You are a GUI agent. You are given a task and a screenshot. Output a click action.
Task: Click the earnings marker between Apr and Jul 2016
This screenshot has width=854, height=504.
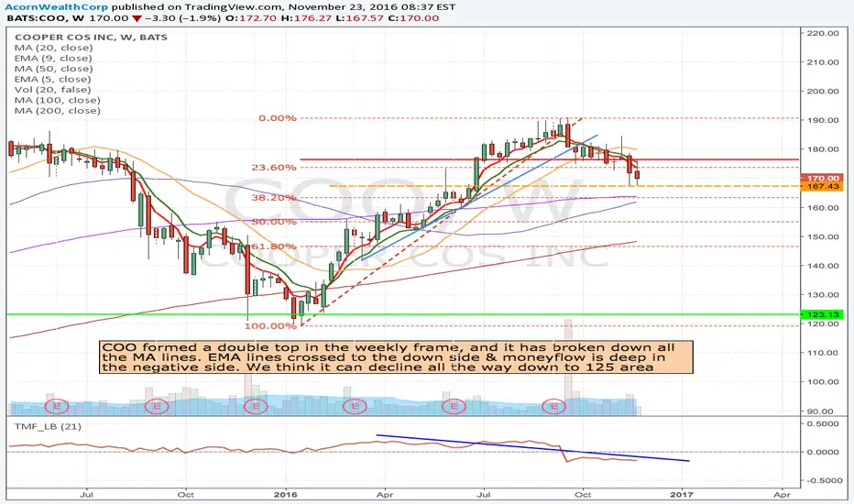click(454, 406)
